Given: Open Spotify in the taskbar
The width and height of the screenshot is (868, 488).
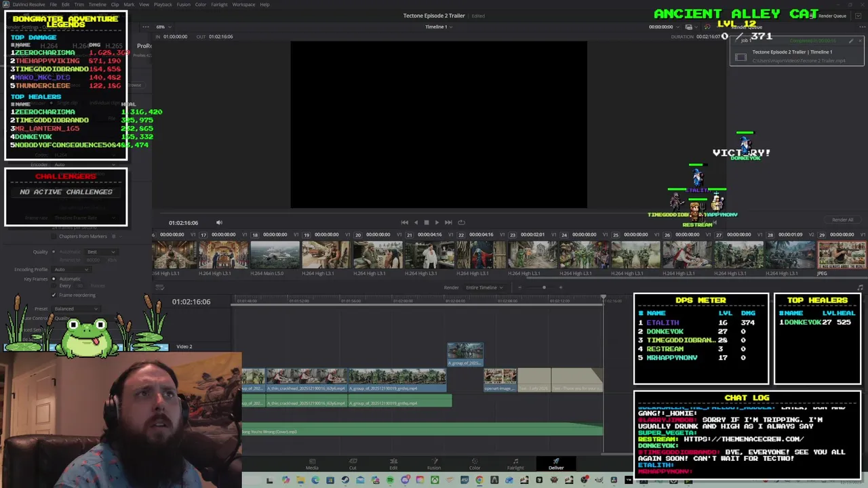Looking at the screenshot, I should (x=390, y=481).
